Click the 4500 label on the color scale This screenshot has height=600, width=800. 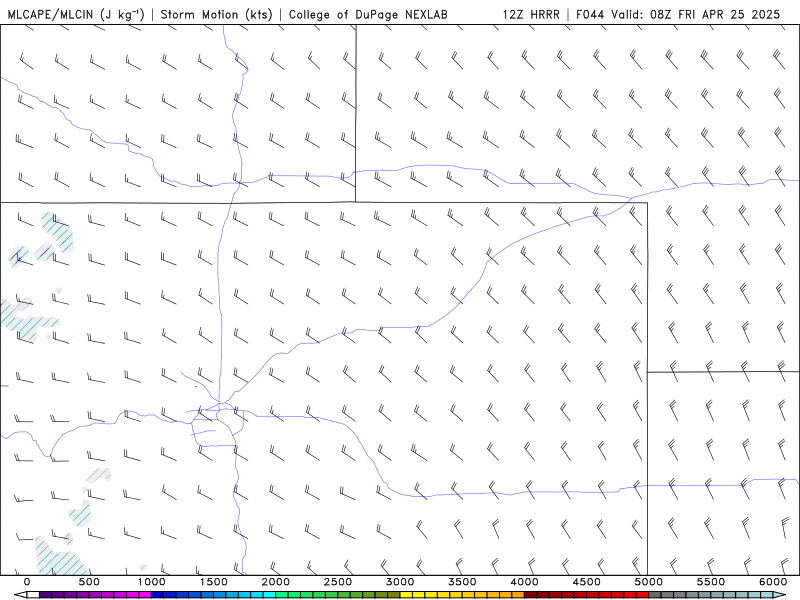587,582
